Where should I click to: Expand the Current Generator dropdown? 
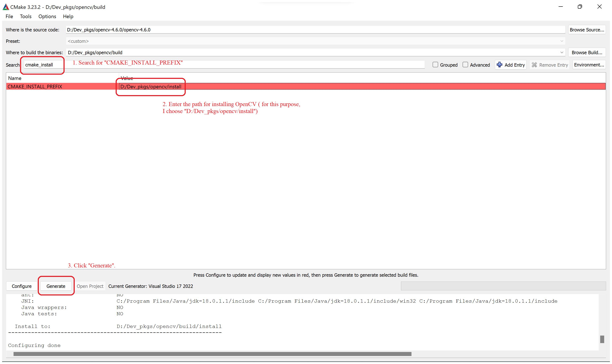[151, 286]
